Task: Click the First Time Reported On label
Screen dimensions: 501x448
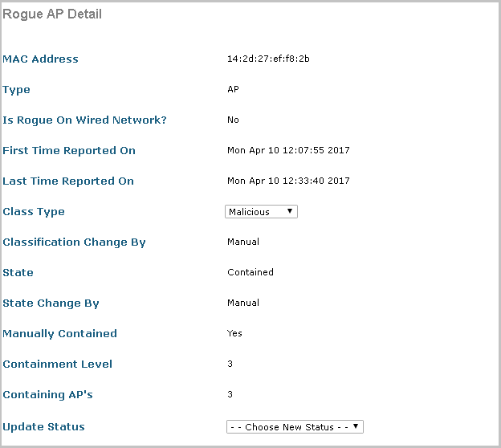Action: tap(69, 150)
